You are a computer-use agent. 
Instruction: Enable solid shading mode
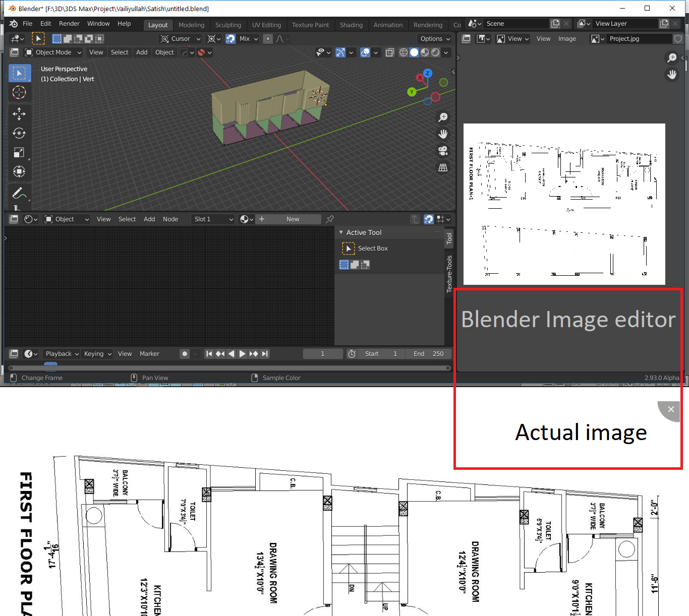(414, 52)
